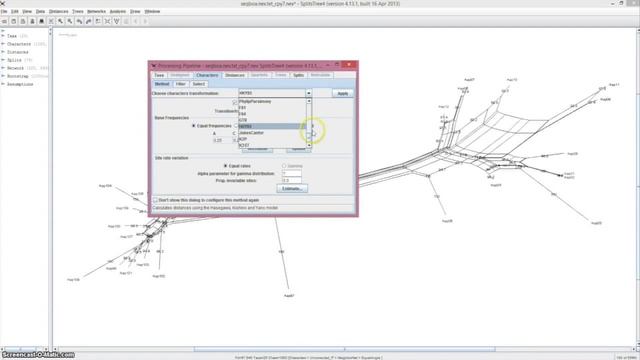Open the View menu
The image size is (640, 360).
tap(27, 11)
